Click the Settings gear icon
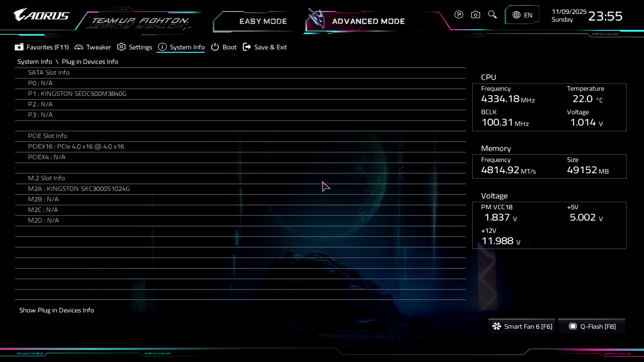Viewport: 644px width, 362px height. 121,47
